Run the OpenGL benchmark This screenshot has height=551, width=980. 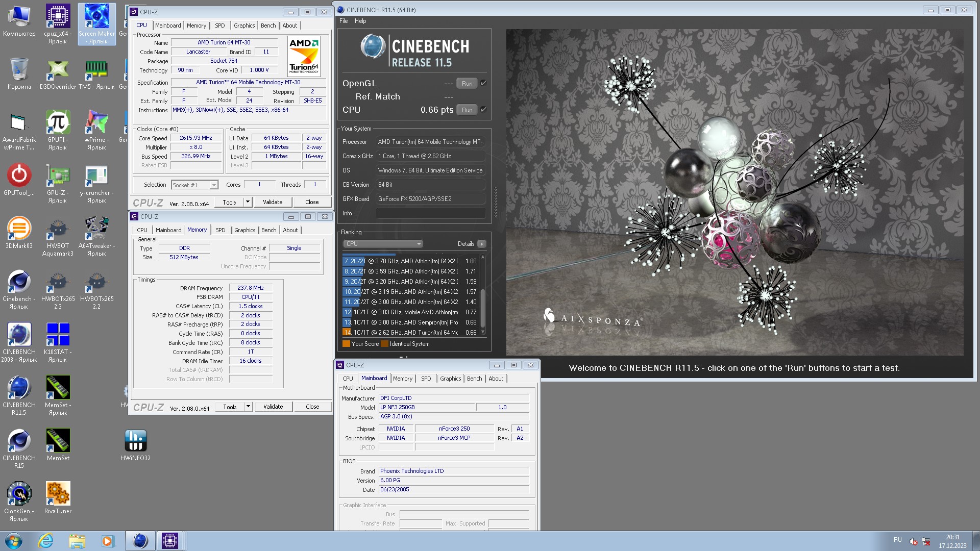467,83
